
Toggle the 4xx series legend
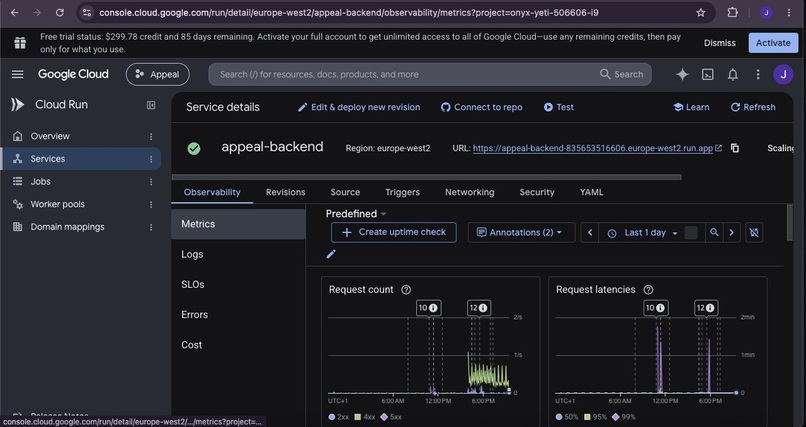pos(365,417)
